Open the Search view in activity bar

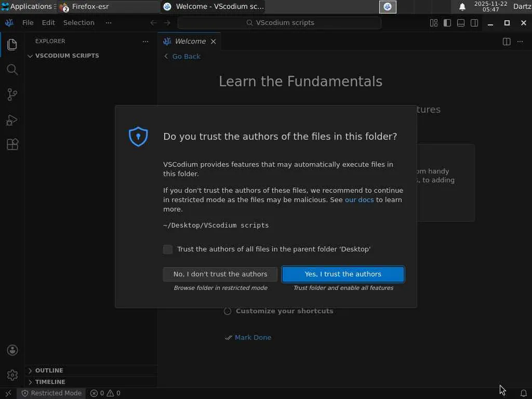12,70
